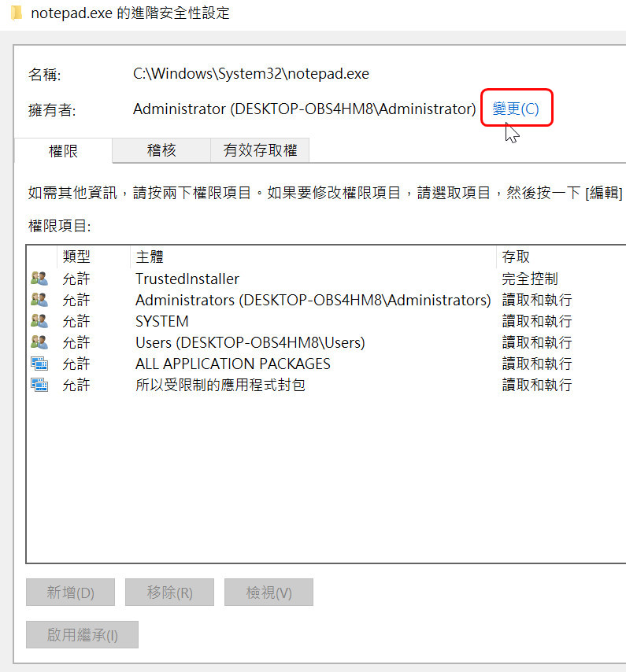Click the Users entry group icon

39,342
